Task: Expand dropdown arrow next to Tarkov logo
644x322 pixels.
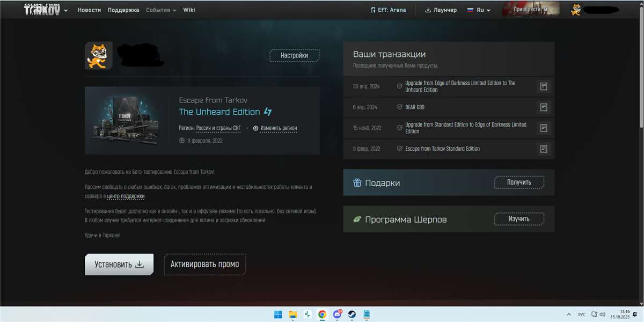Action: [x=66, y=11]
